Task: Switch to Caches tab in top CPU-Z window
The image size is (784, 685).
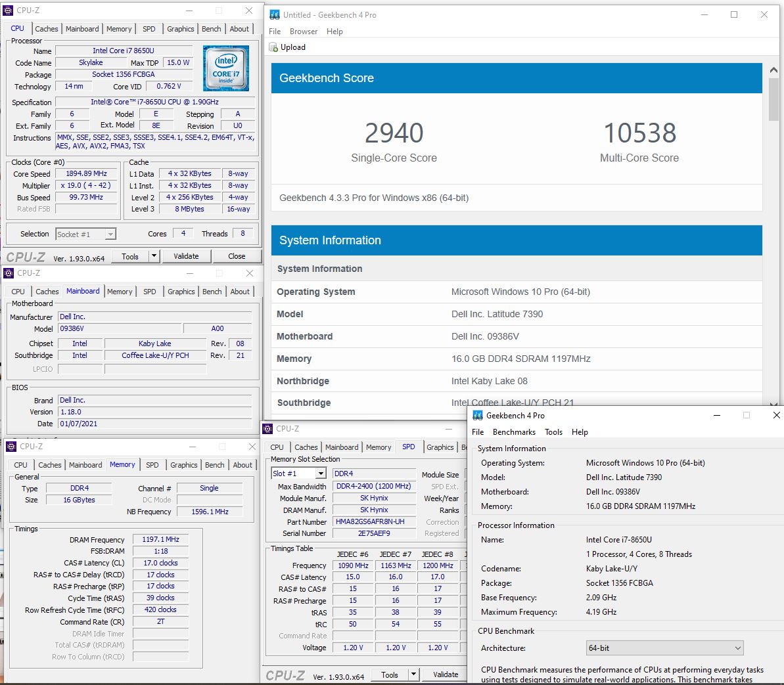Action: point(47,28)
